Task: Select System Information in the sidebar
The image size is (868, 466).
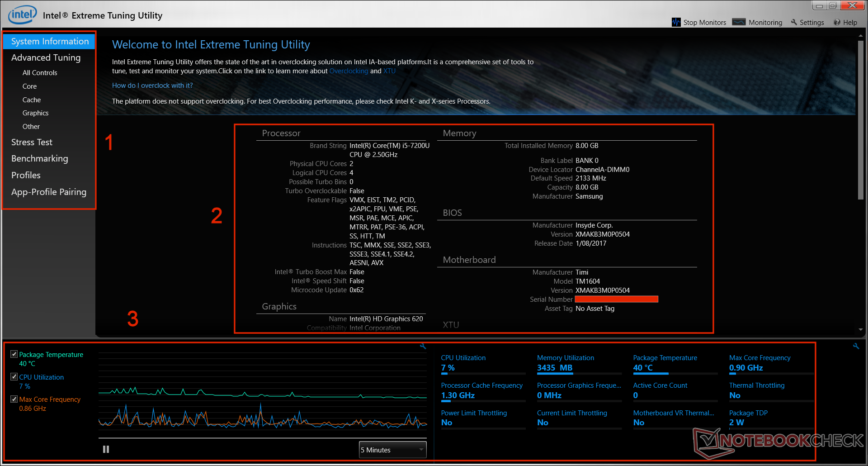Action: pos(48,41)
